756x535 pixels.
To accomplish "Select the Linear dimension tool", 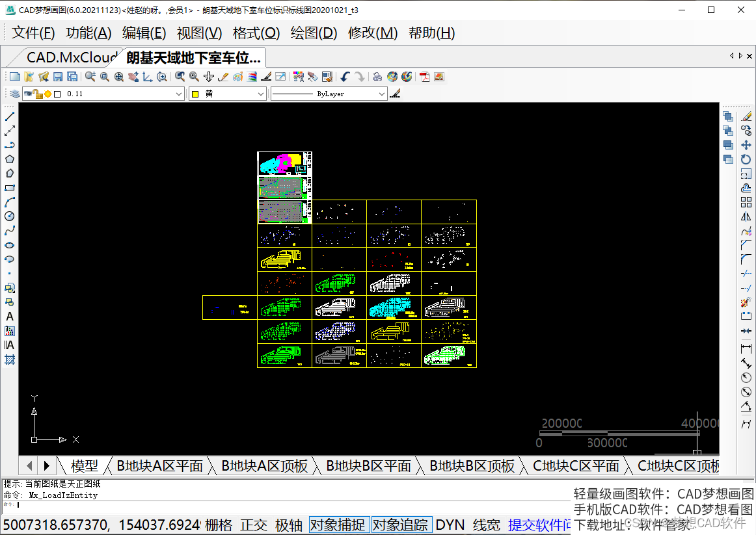I will [746, 348].
